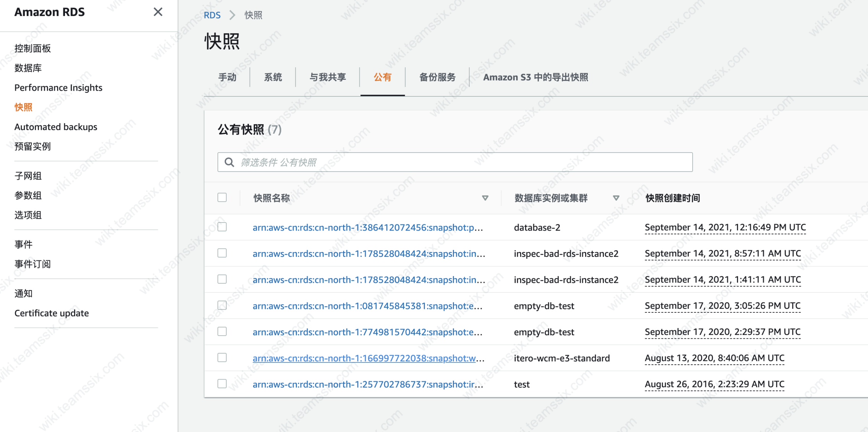Open Automated backups in the sidebar
Screen dimensions: 868x432
click(56, 127)
